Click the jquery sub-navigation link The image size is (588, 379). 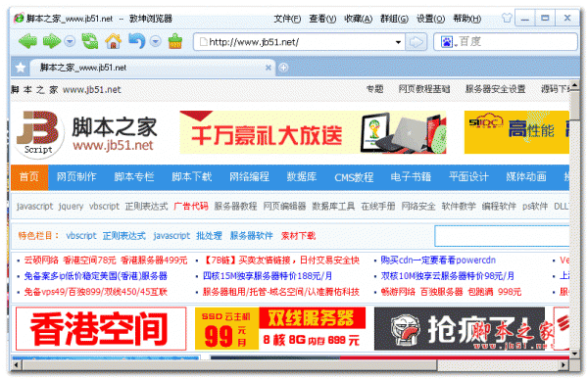[71, 207]
